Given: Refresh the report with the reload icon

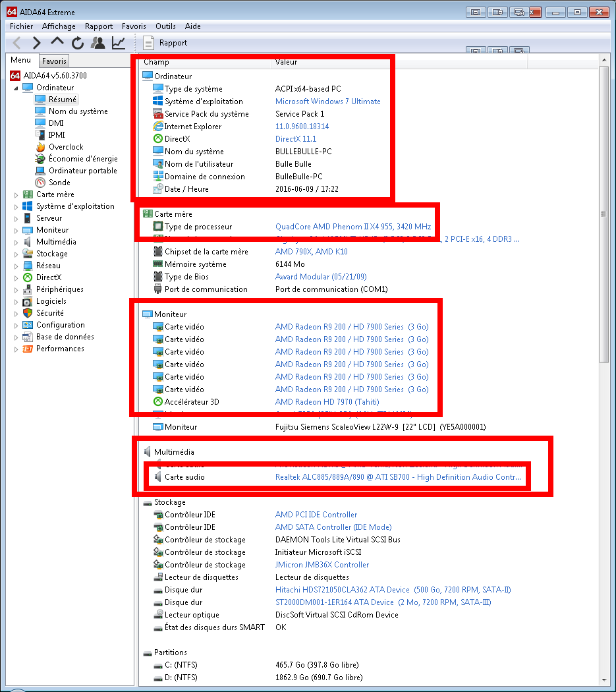Looking at the screenshot, I should tap(78, 43).
